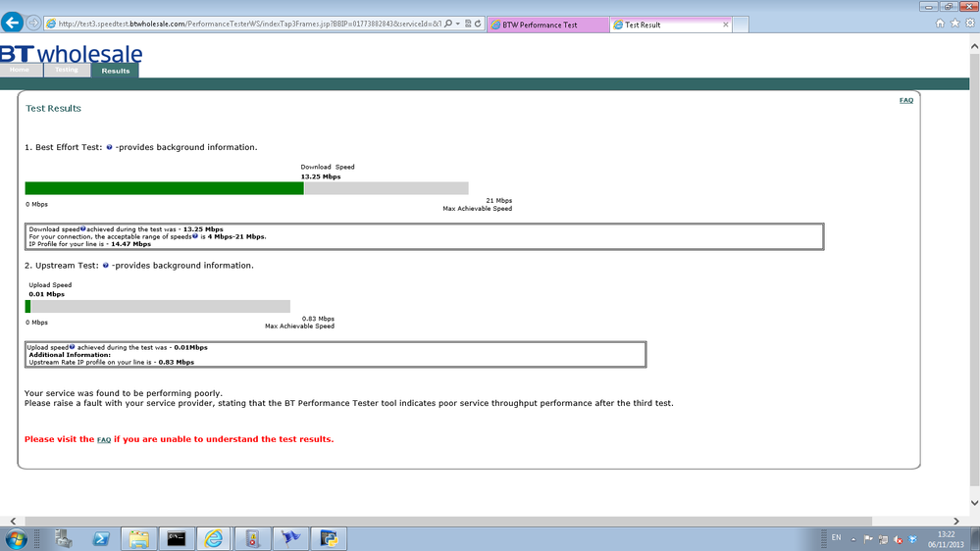Viewport: 980px width, 551px height.
Task: Click the browser Forward arrow button
Action: tap(33, 24)
